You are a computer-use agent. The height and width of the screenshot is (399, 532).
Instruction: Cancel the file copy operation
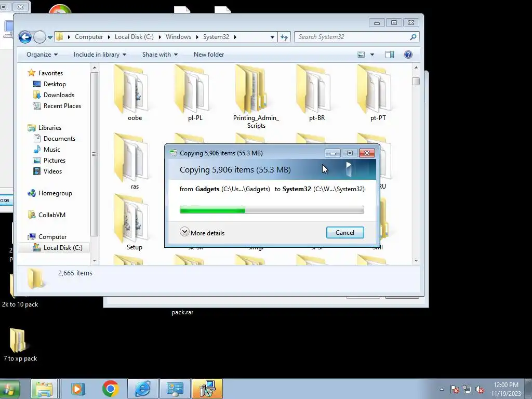click(345, 233)
